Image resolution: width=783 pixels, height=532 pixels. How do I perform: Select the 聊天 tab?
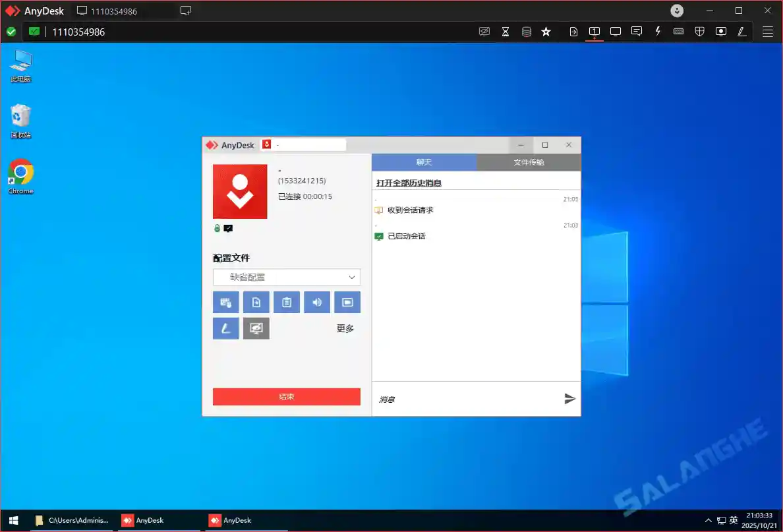[424, 162]
